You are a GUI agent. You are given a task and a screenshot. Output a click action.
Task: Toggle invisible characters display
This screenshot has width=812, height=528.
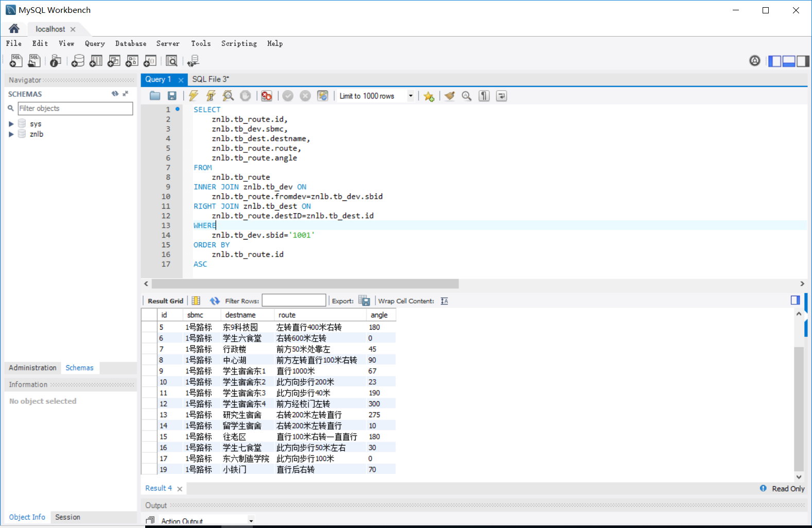[484, 96]
